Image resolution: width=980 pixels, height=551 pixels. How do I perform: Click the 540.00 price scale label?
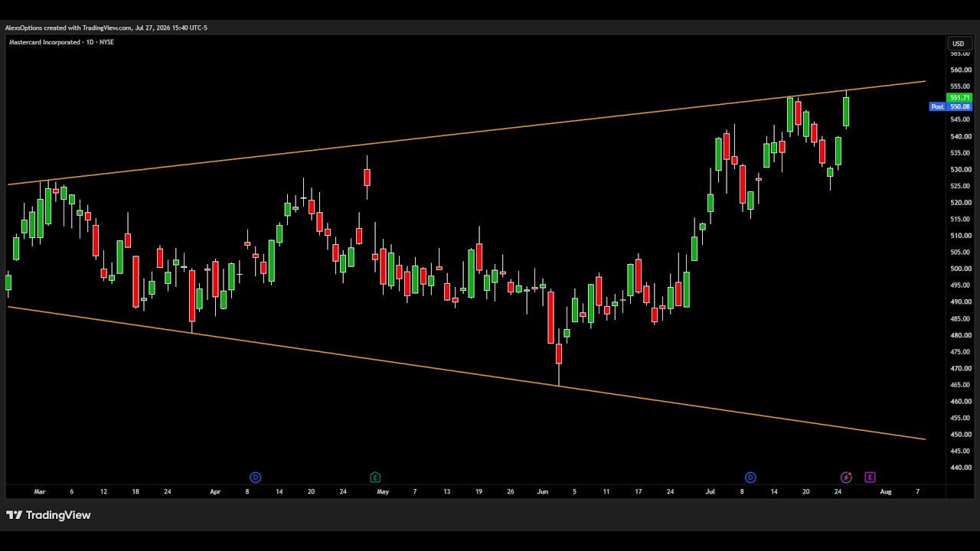[x=960, y=136]
